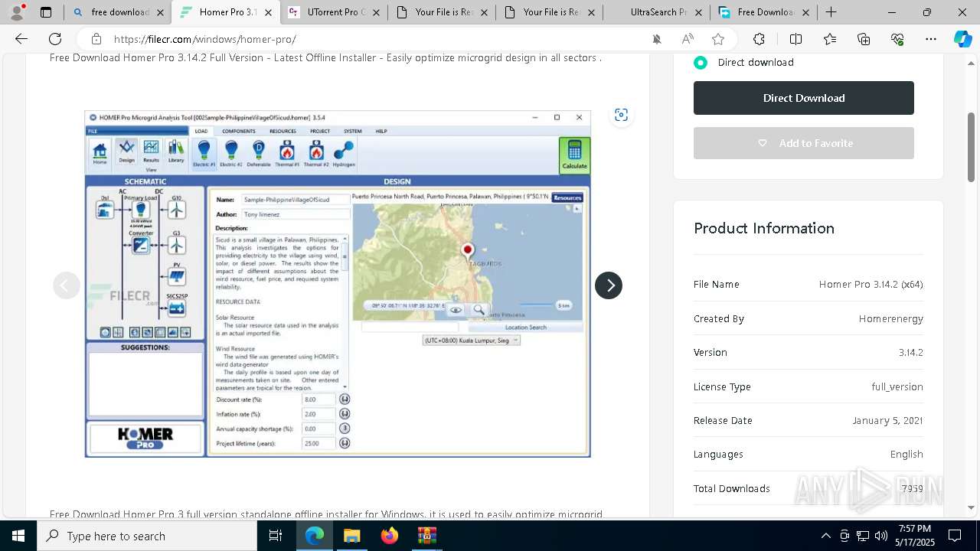This screenshot has width=980, height=551.
Task: Switch to UltraSearch tab
Action: pyautogui.click(x=658, y=12)
